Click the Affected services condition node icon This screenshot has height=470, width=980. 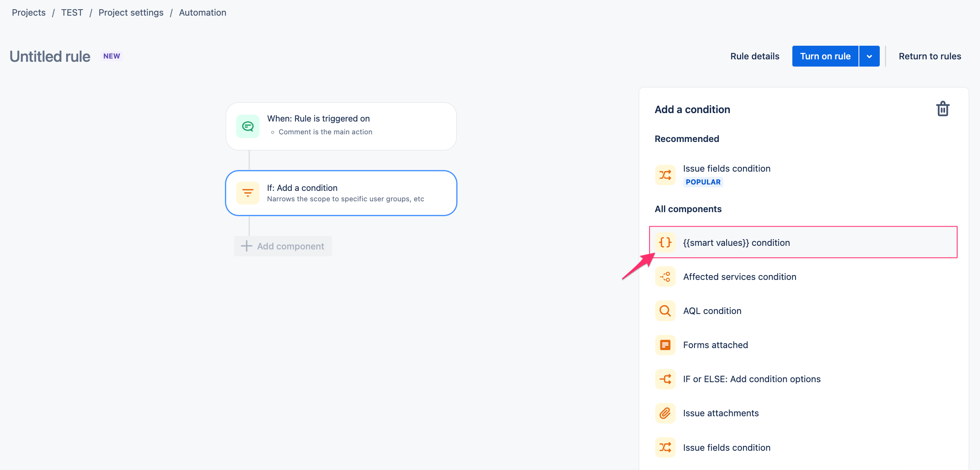[665, 277]
